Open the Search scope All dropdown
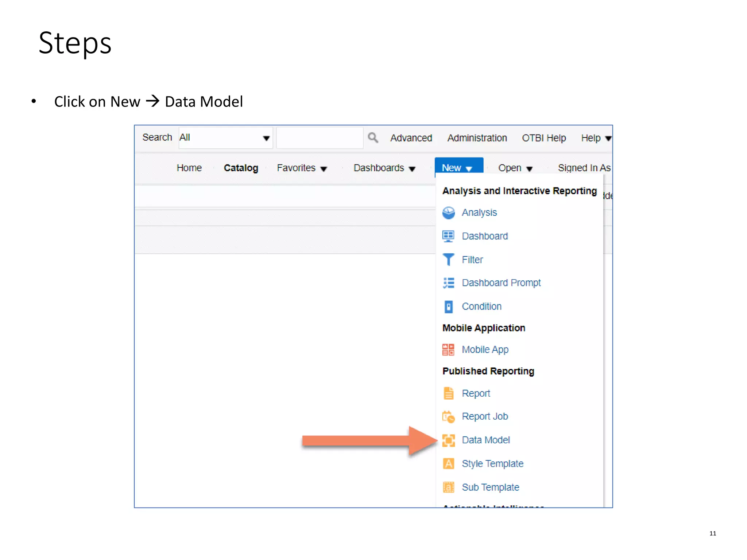Screen dimensions: 747x560 (225, 138)
